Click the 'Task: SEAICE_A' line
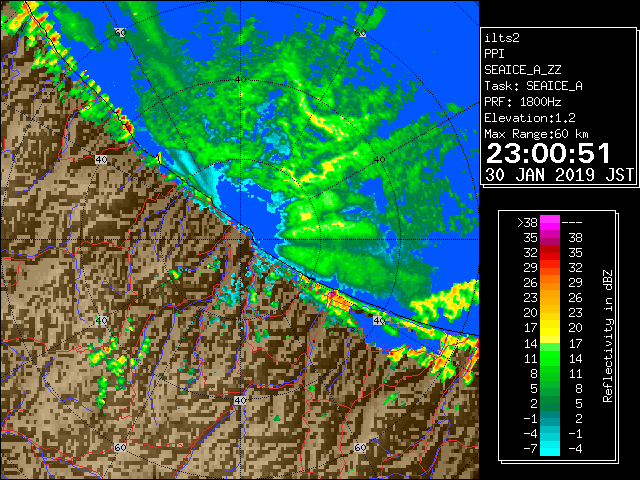The height and width of the screenshot is (480, 640). 533,86
